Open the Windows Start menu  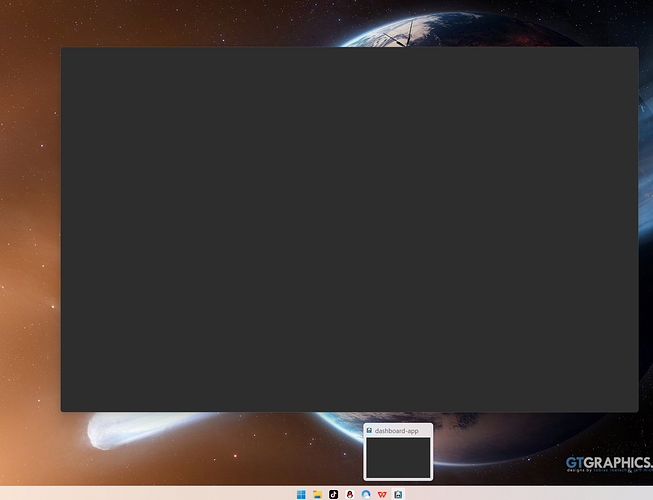(301, 494)
